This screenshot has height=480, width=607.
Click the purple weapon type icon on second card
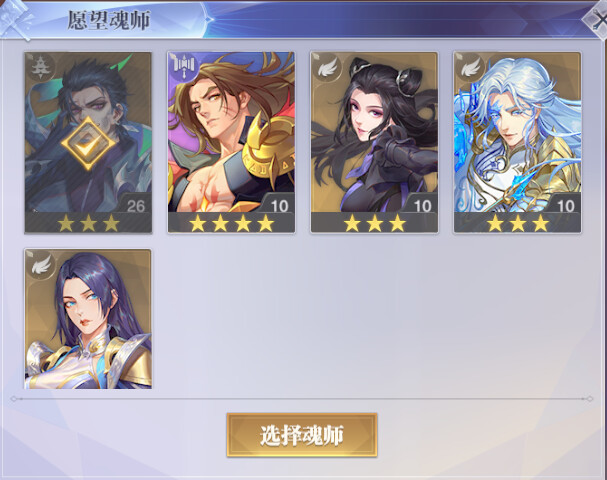tap(184, 65)
